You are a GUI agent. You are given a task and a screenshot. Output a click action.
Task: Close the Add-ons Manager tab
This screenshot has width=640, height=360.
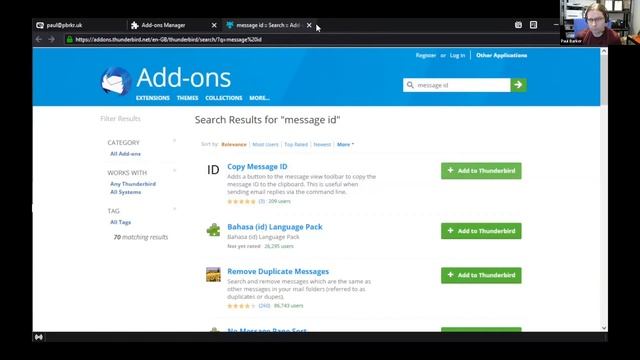[x=214, y=25]
